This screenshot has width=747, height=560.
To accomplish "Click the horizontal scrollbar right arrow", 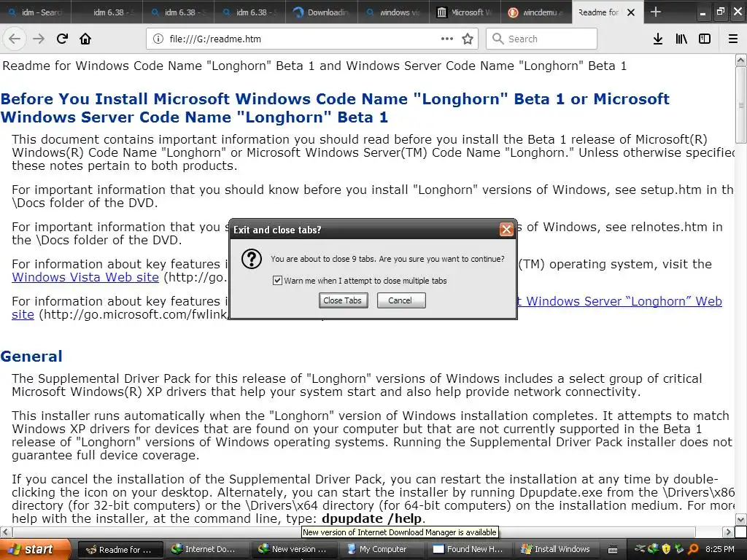I will (728, 532).
